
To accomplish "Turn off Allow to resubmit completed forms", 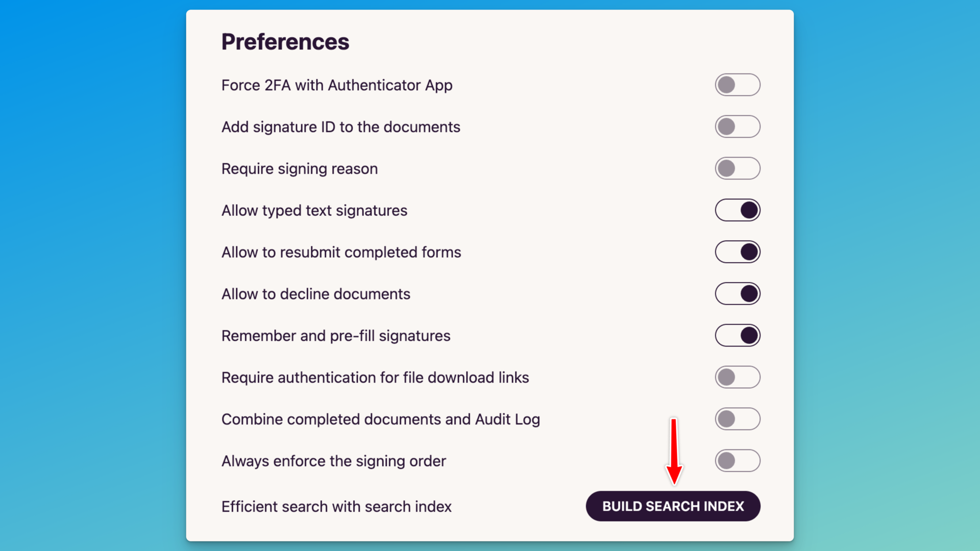I will click(738, 252).
